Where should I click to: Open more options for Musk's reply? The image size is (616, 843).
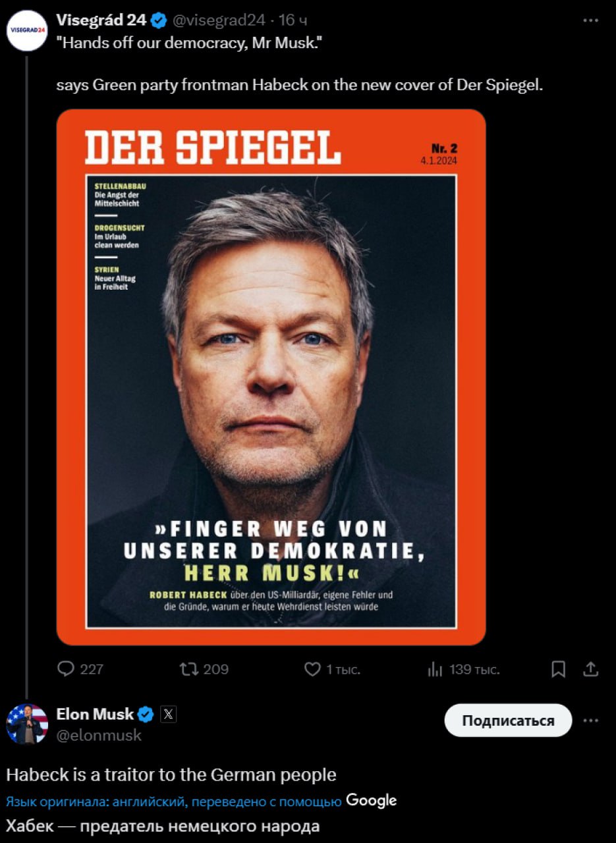coord(590,721)
